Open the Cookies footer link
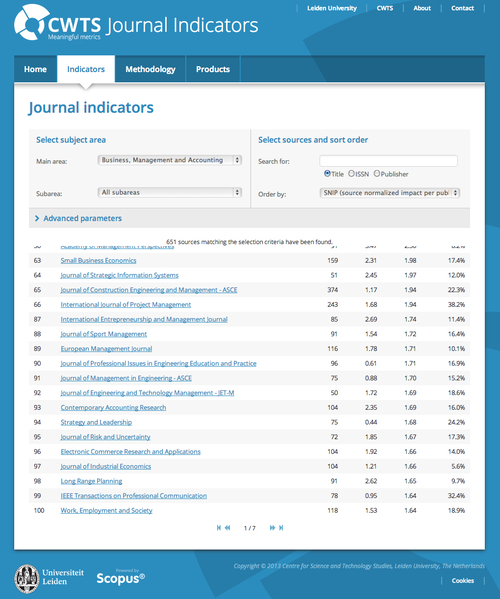This screenshot has height=599, width=500. tap(463, 581)
